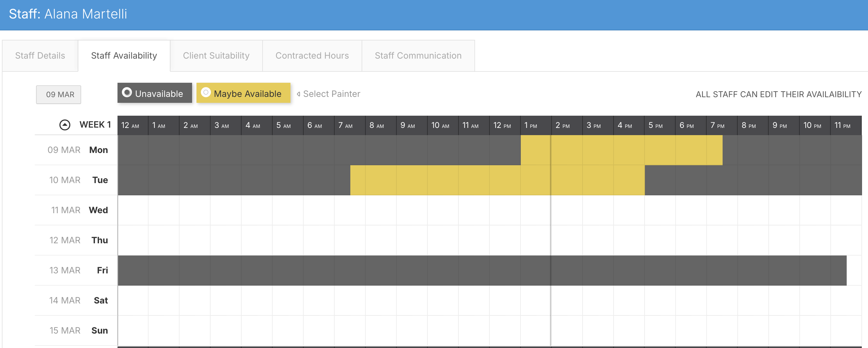Click the 3 PM time header
The width and height of the screenshot is (868, 348).
coord(598,125)
